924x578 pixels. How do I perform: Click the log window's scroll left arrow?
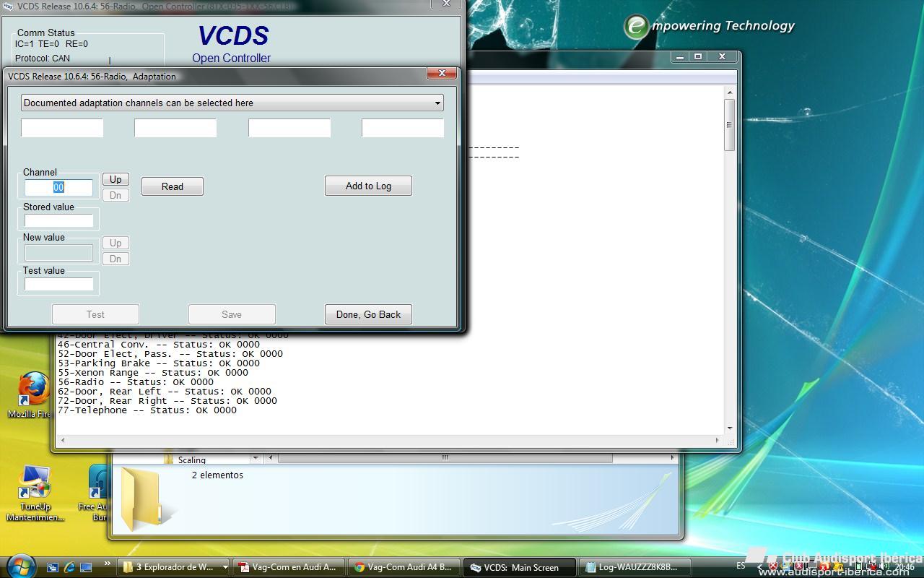click(63, 440)
